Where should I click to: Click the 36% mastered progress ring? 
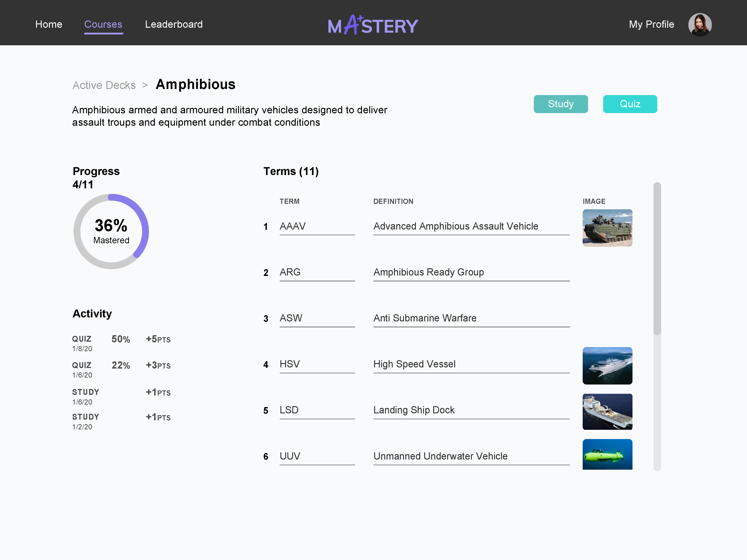point(111,232)
